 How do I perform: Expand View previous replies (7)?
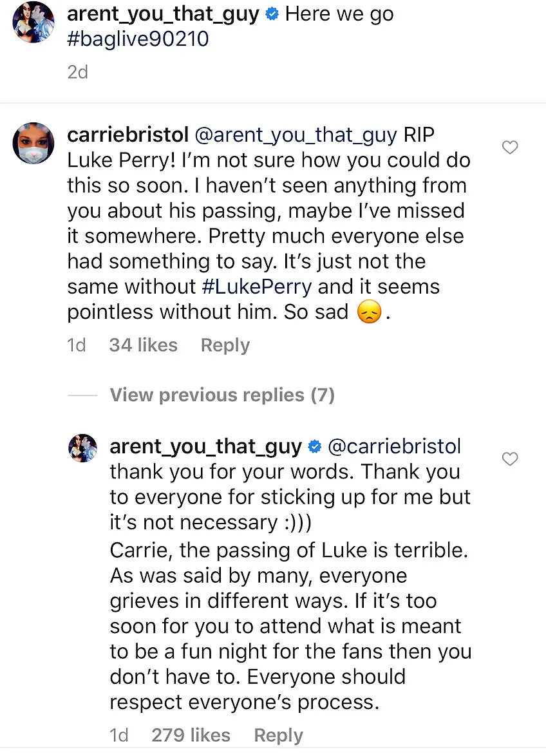221,395
